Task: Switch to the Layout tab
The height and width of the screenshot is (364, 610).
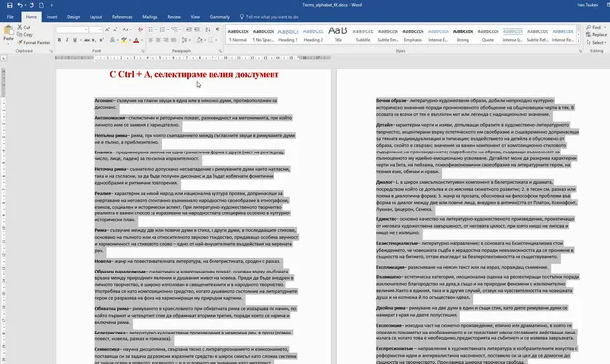Action: pyautogui.click(x=95, y=17)
